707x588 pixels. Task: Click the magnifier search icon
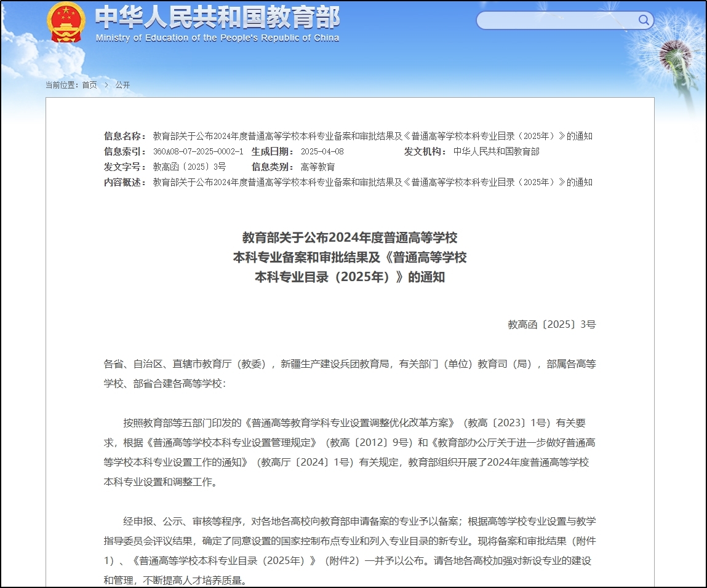click(644, 20)
